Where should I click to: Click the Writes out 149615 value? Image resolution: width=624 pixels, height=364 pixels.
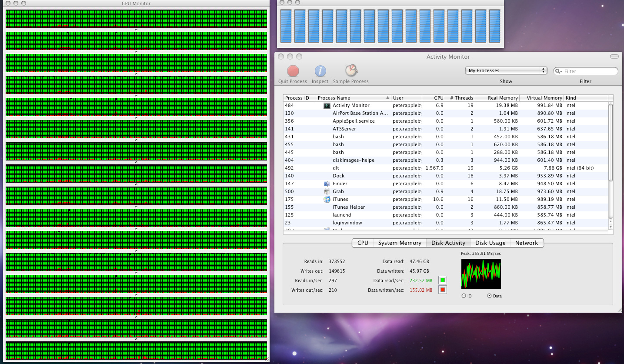pos(337,271)
